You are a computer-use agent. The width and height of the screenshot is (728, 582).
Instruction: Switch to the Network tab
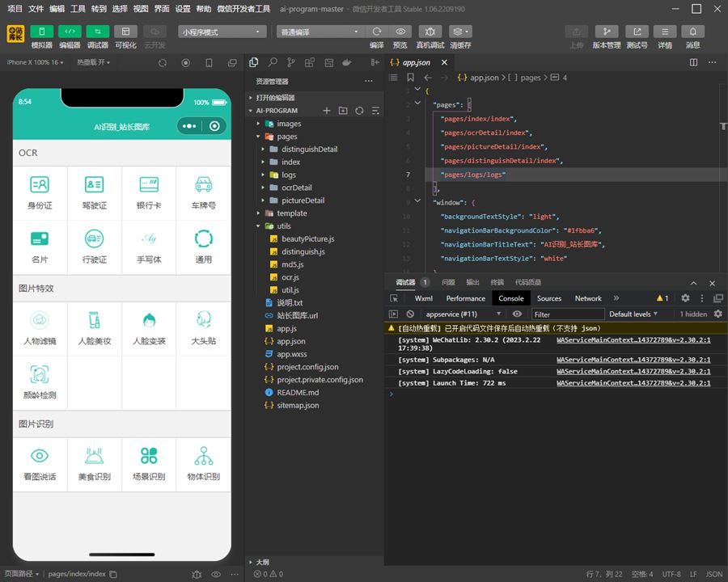(x=588, y=298)
